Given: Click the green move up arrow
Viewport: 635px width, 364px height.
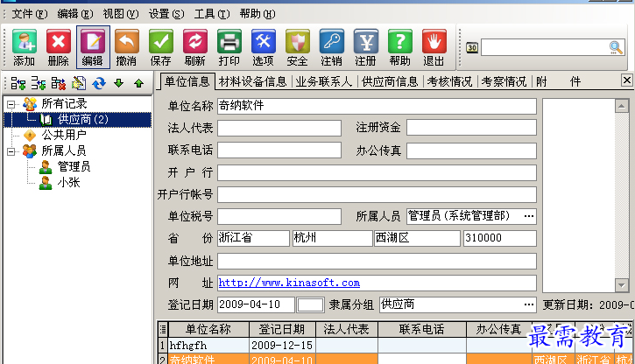Looking at the screenshot, I should pos(139,83).
